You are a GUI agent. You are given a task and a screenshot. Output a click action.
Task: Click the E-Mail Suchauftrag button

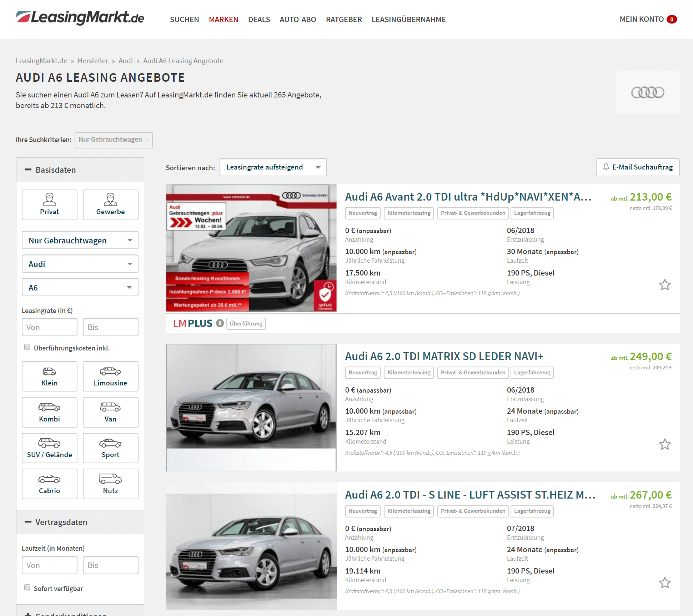click(638, 167)
